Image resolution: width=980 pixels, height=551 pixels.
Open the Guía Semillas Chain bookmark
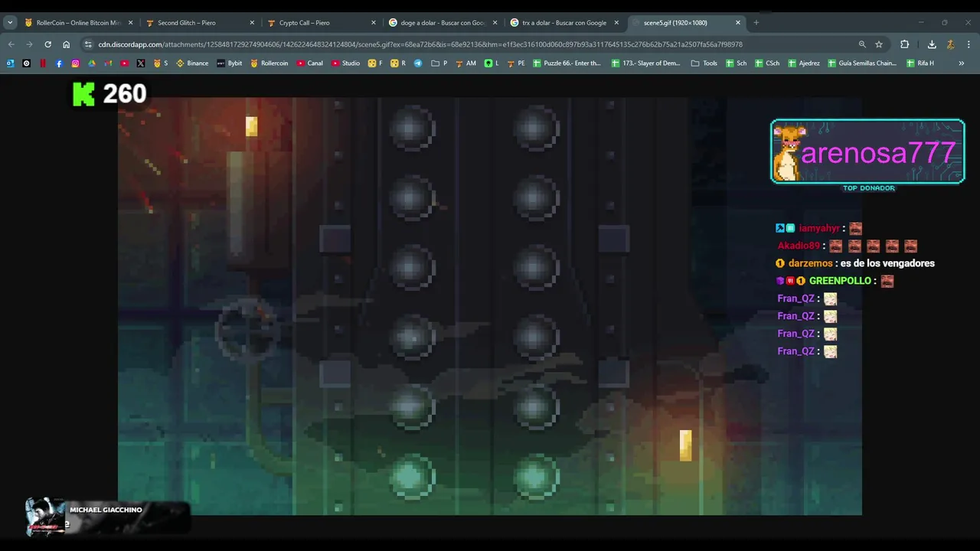pos(863,63)
